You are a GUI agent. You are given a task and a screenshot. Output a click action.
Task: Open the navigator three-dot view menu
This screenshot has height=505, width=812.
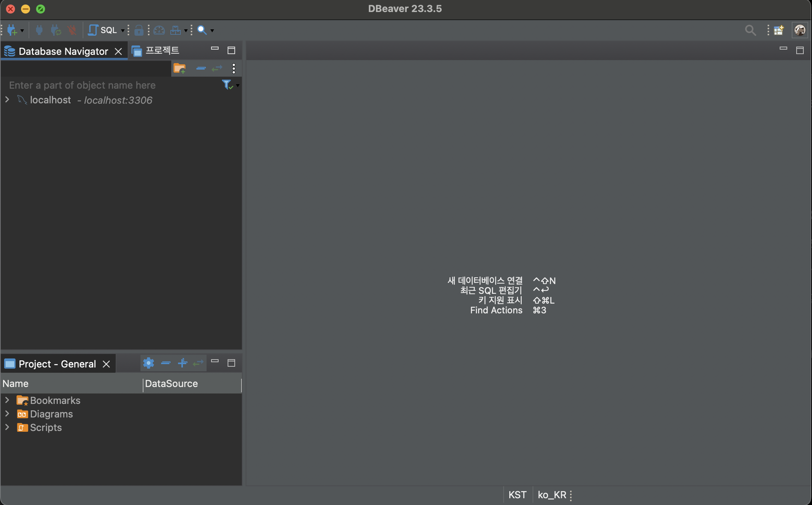tap(234, 68)
